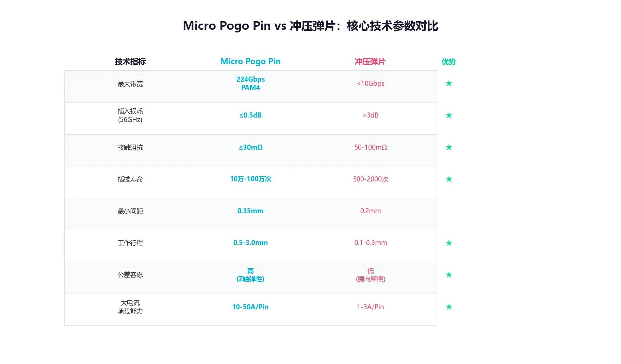The image size is (621, 364).
Task: Select the 高 (Z轴弹性) cell
Action: [250, 275]
